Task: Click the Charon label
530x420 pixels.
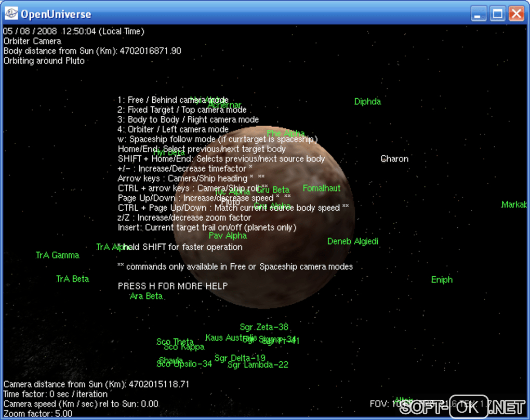Action: pos(394,159)
